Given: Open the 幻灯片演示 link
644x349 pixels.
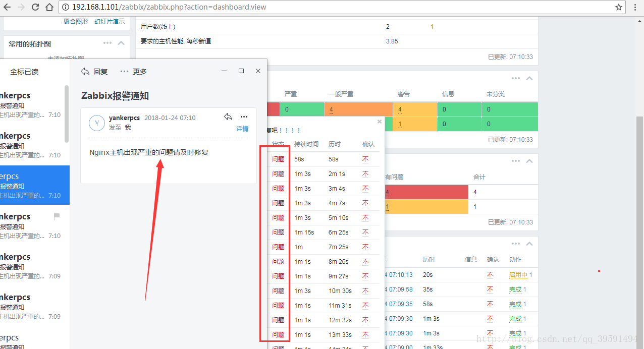Looking at the screenshot, I should click(x=110, y=21).
